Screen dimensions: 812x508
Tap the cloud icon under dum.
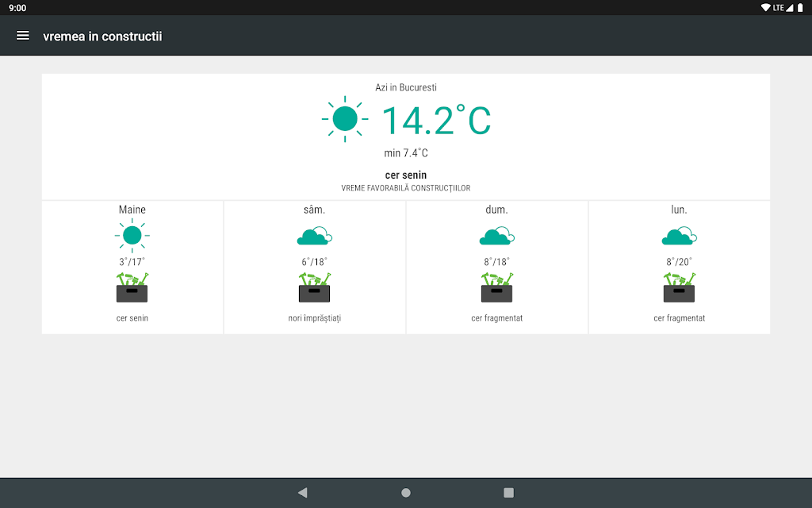pos(496,236)
